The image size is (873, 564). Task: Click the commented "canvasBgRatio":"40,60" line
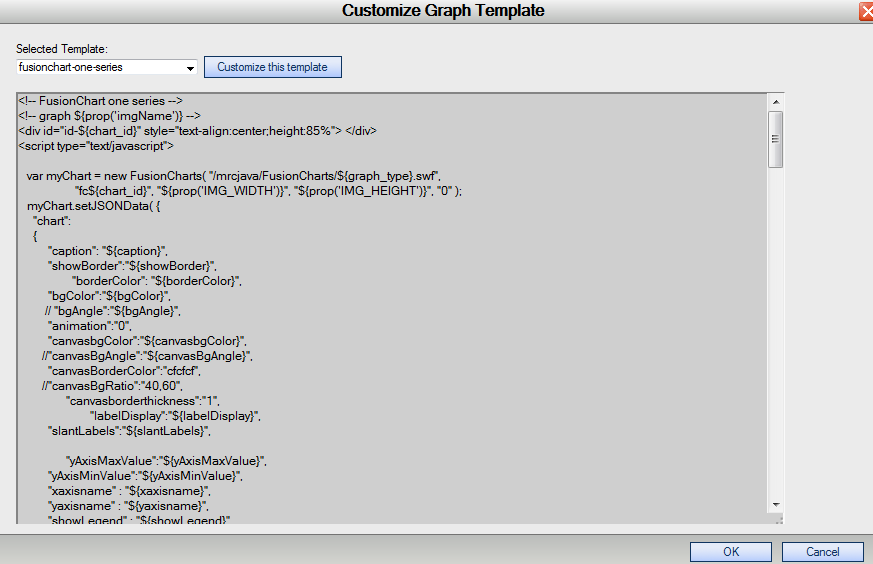pyautogui.click(x=112, y=387)
